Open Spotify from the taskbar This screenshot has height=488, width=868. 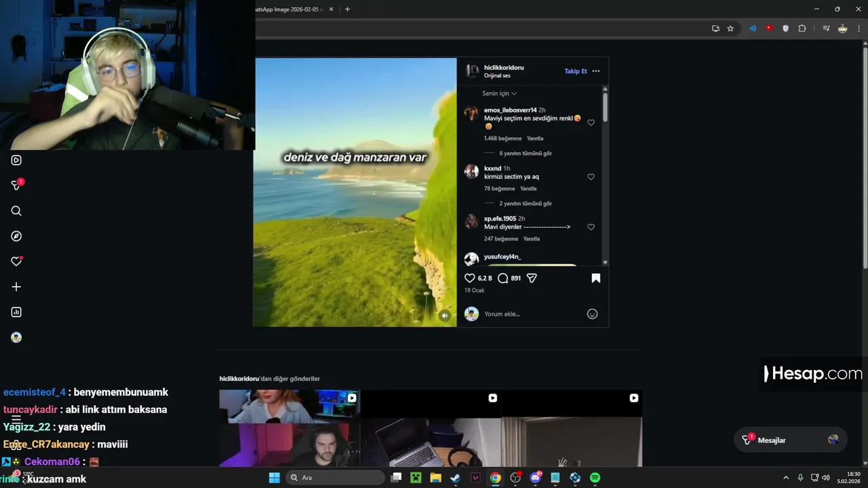595,478
